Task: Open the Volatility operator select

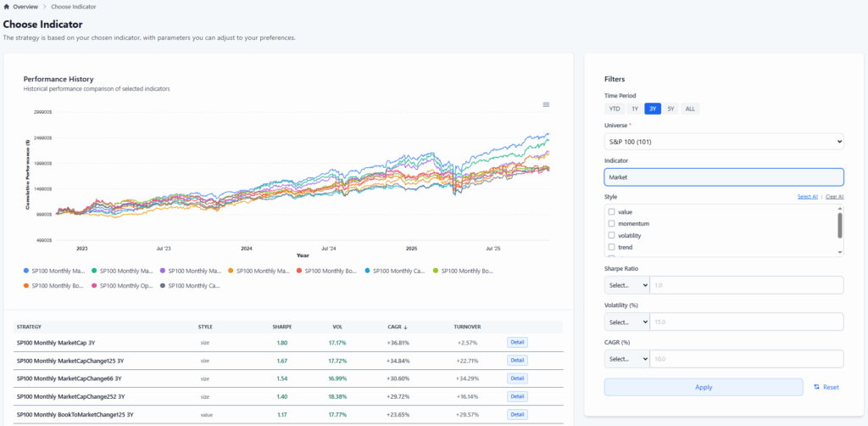Action: pos(626,322)
